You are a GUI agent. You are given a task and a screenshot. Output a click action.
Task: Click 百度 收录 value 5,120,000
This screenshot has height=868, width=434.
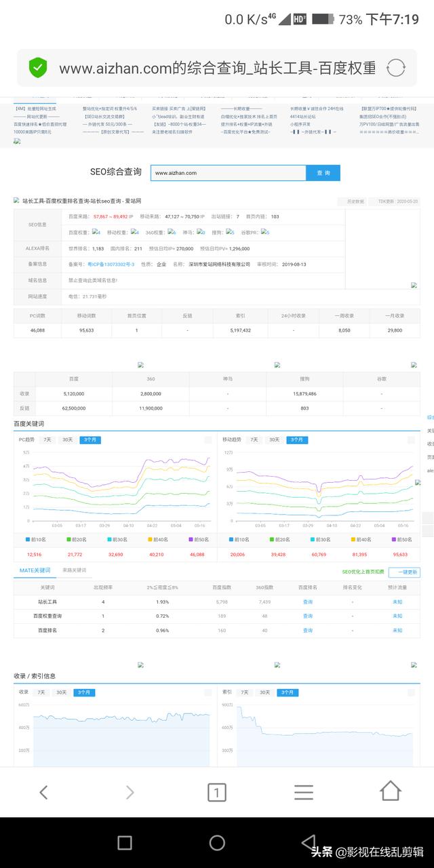[x=73, y=393]
